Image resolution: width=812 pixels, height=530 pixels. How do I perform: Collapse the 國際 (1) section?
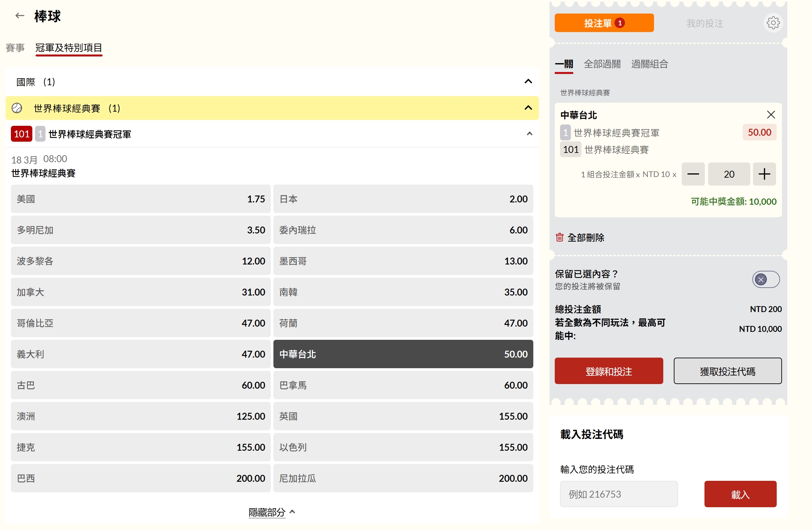[x=528, y=82]
